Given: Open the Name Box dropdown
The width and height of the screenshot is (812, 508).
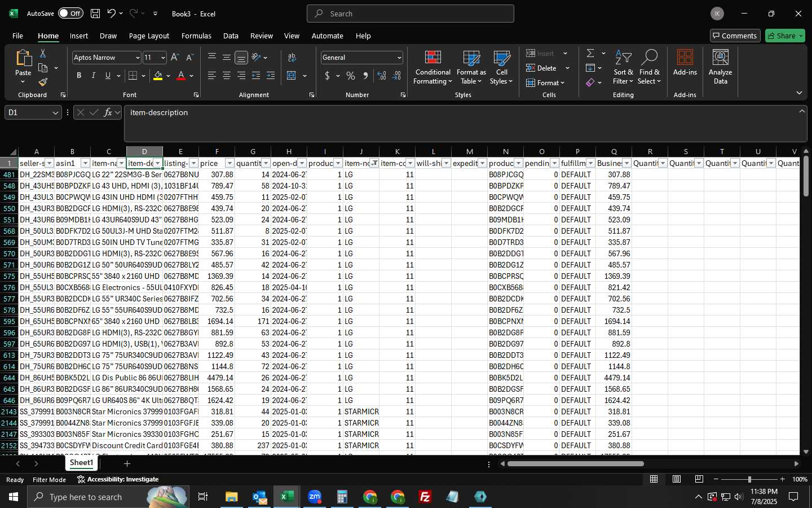Looking at the screenshot, I should pos(55,113).
